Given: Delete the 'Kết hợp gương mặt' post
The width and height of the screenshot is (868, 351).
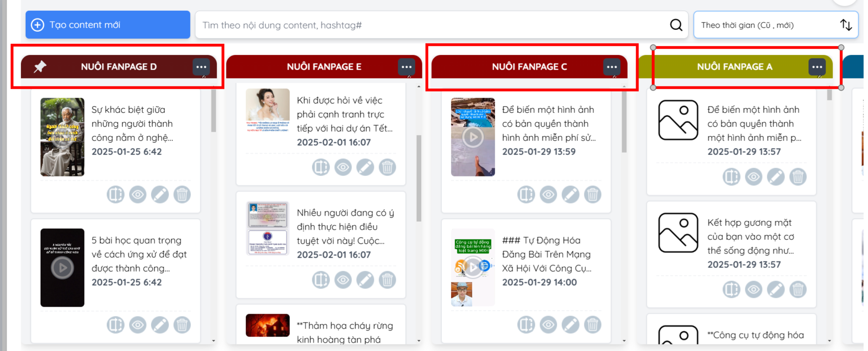Looking at the screenshot, I should coord(798,289).
